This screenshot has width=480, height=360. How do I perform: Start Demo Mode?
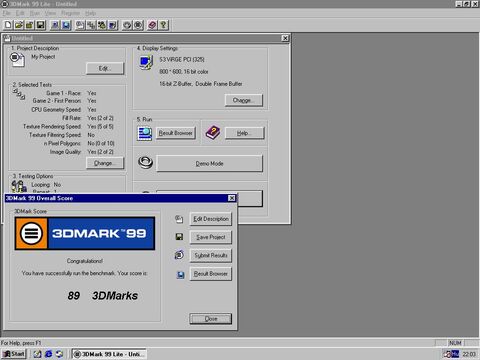tap(209, 163)
